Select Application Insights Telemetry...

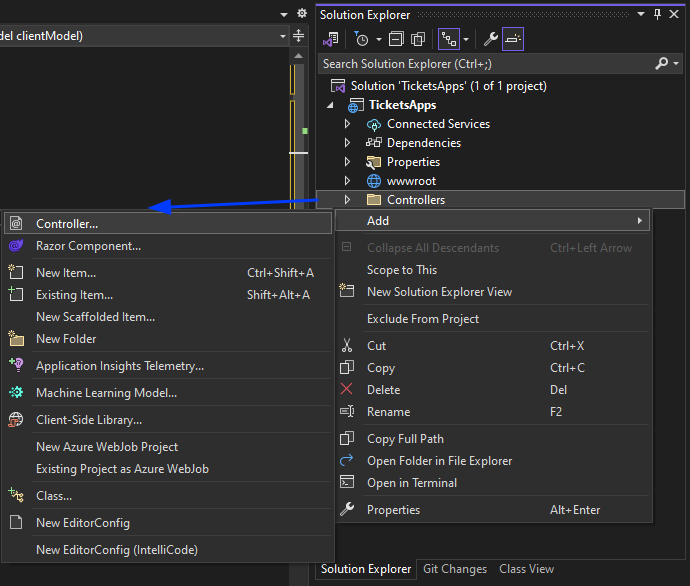pyautogui.click(x=168, y=366)
